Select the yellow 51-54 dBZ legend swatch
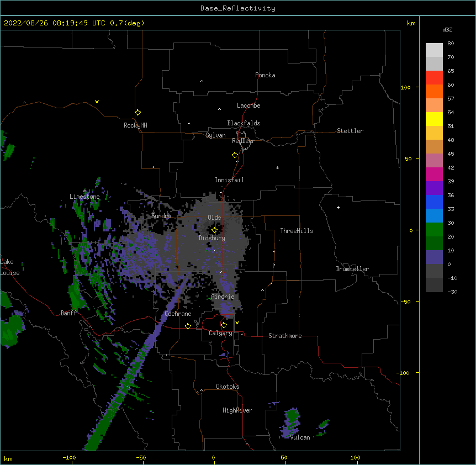The image size is (476, 465). coord(434,119)
